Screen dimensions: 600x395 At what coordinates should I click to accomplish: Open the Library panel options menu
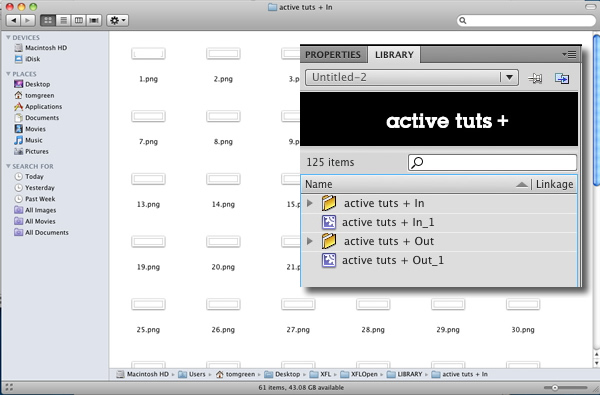click(x=569, y=55)
